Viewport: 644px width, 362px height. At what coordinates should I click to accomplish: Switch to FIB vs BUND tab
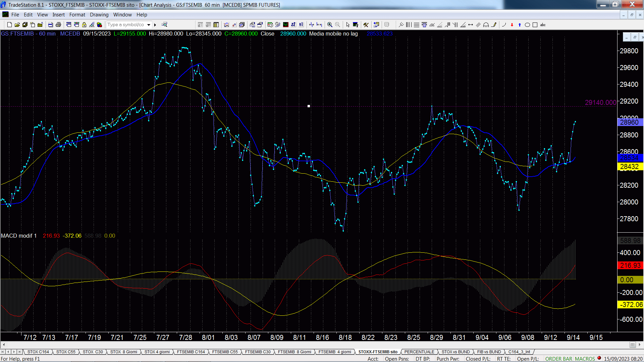pos(489,352)
